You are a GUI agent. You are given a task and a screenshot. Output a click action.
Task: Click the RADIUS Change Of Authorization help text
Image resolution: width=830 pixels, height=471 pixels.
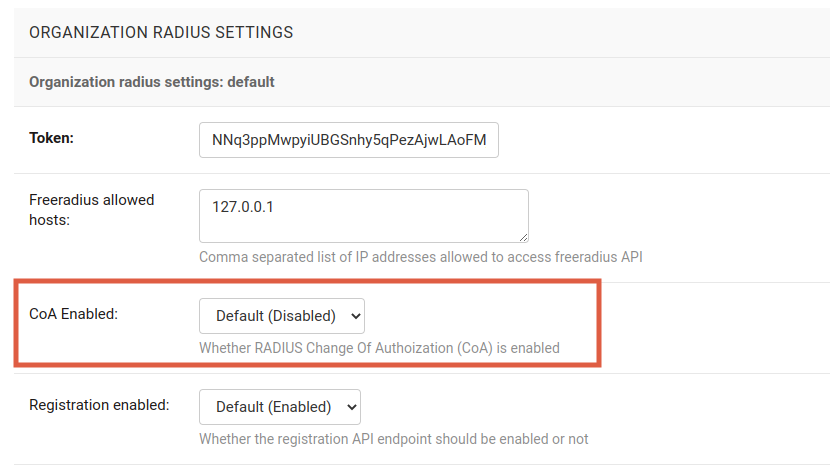point(379,349)
